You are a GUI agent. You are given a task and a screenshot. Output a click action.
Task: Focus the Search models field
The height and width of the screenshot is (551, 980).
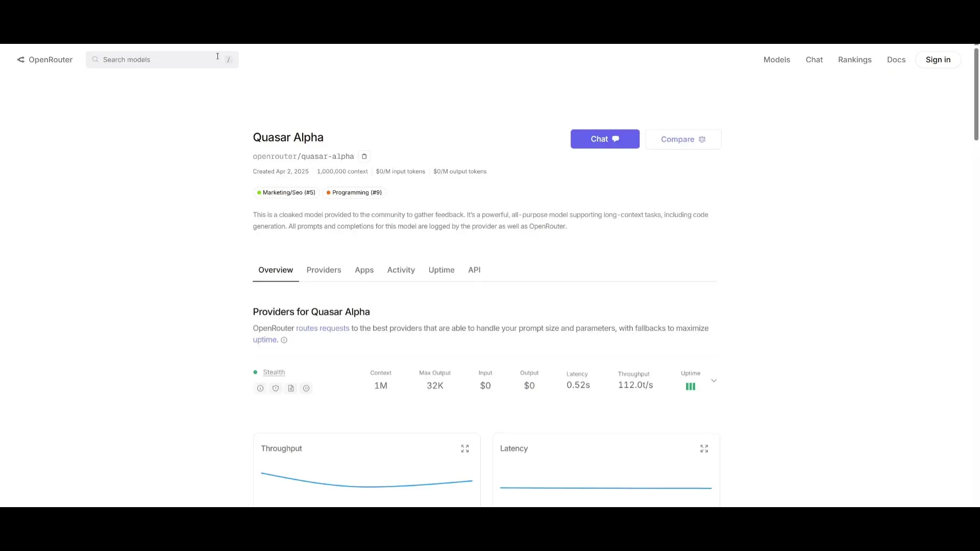(x=162, y=60)
